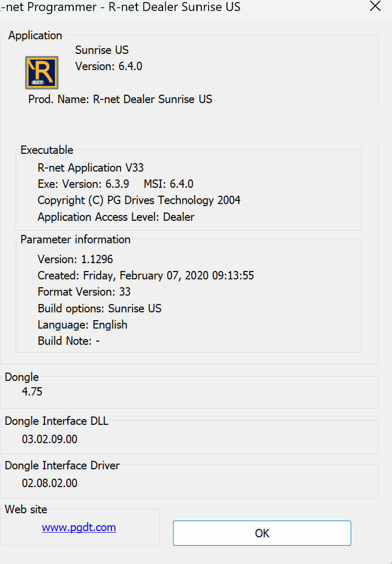The width and height of the screenshot is (392, 564).
Task: Click the R-net application logo icon
Action: 42,73
